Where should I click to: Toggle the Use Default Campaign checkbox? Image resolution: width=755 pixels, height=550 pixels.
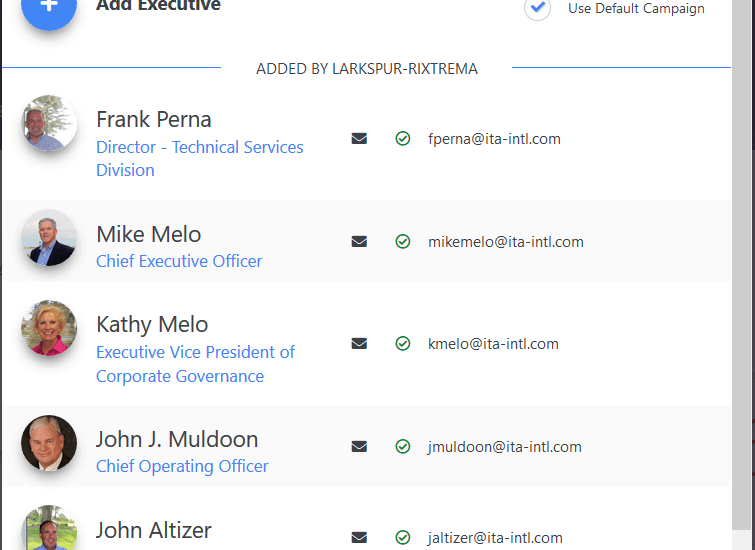tap(538, 8)
